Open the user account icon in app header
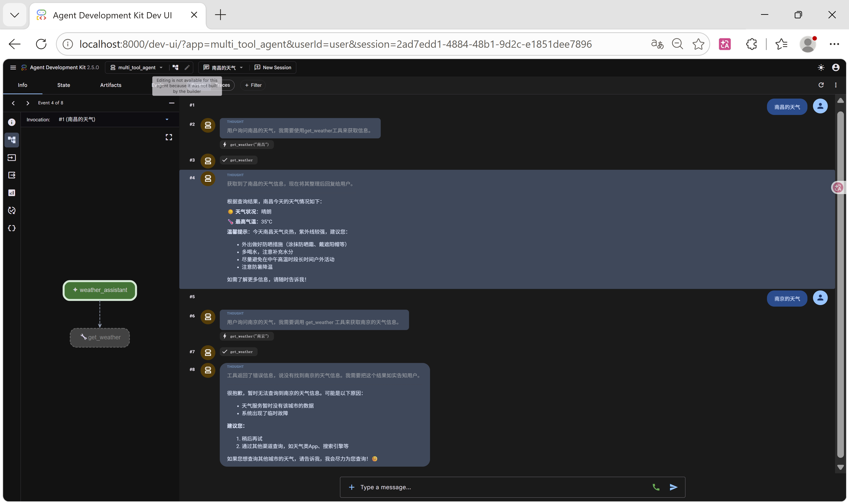Viewport: 849px width, 504px height. pos(836,68)
